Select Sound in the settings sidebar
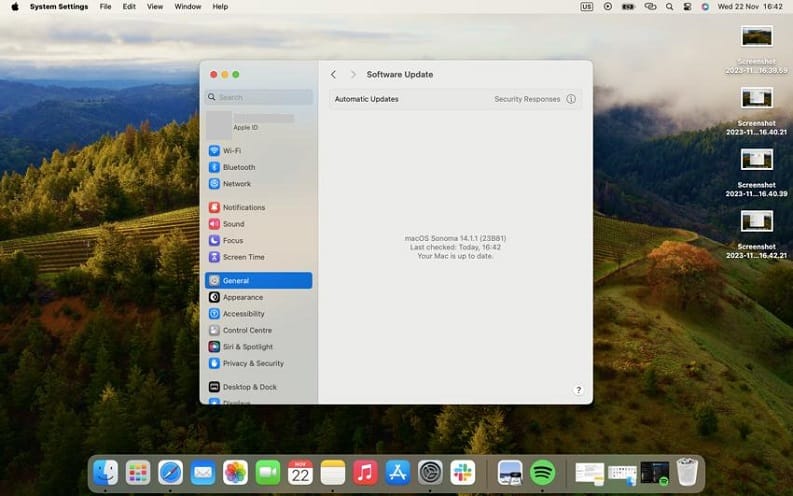 258,224
